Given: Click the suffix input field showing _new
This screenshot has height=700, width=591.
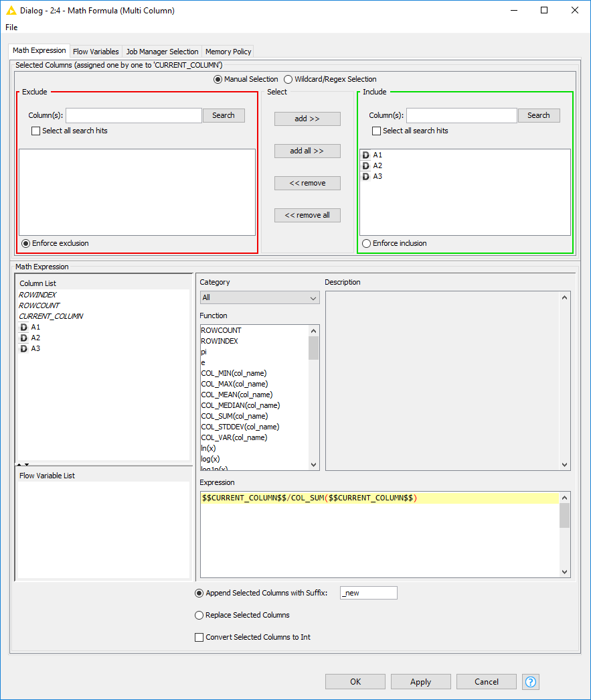Looking at the screenshot, I should click(368, 592).
